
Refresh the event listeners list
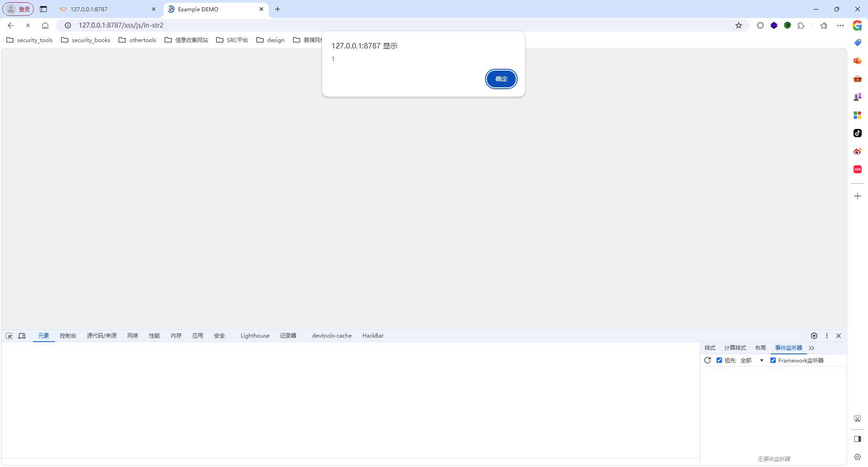coord(708,360)
